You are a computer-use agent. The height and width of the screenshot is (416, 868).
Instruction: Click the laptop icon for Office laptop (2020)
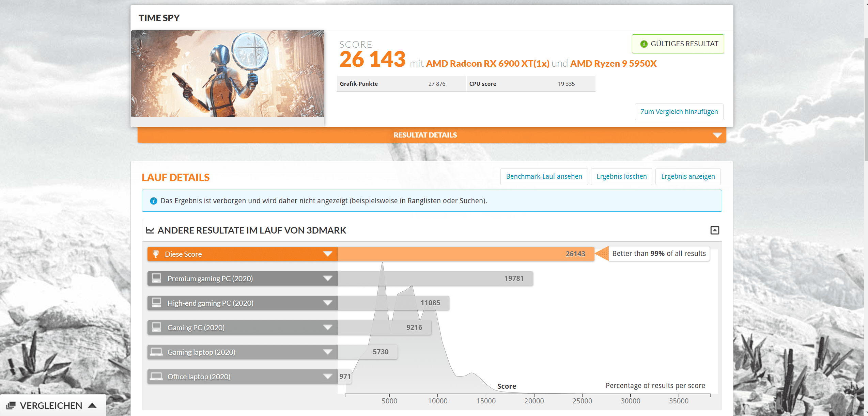click(156, 376)
